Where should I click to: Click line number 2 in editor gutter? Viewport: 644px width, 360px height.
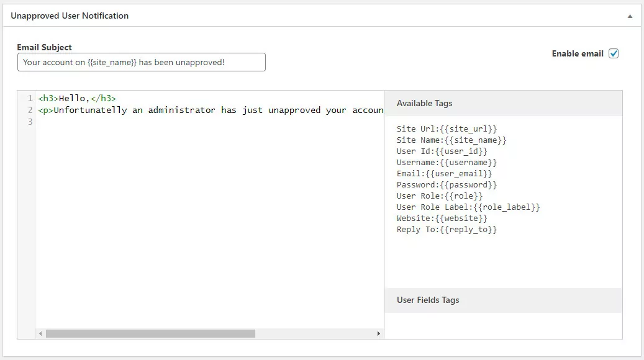tap(30, 110)
